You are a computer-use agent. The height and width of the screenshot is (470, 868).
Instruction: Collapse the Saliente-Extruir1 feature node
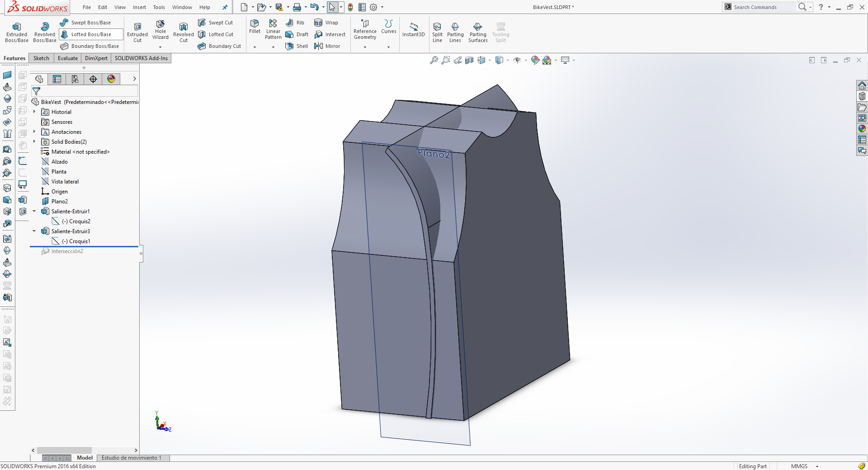(x=34, y=211)
